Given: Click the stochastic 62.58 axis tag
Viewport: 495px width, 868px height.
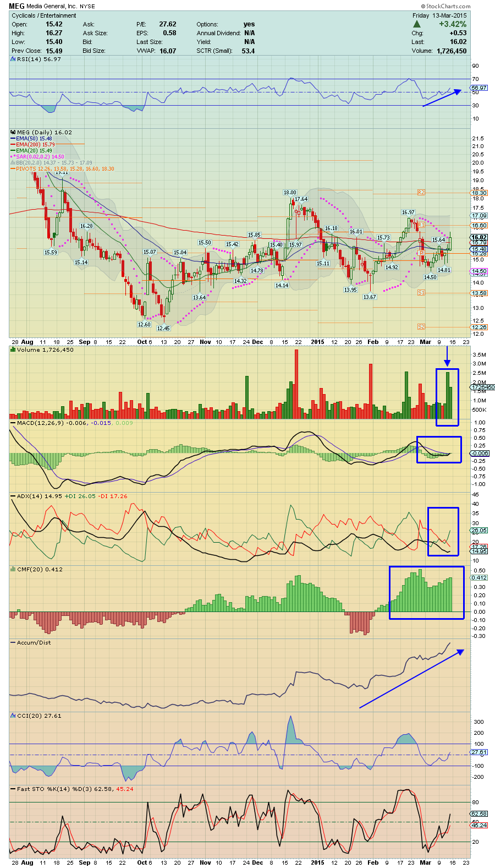Looking at the screenshot, I should point(479,814).
